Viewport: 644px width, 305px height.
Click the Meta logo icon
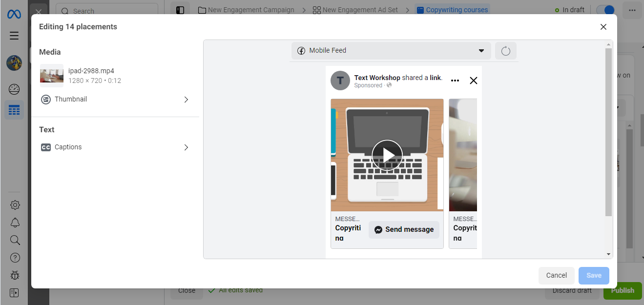point(14,14)
